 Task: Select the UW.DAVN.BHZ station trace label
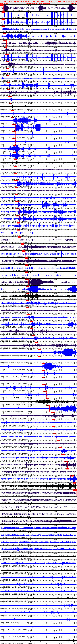tap(18, 172)
